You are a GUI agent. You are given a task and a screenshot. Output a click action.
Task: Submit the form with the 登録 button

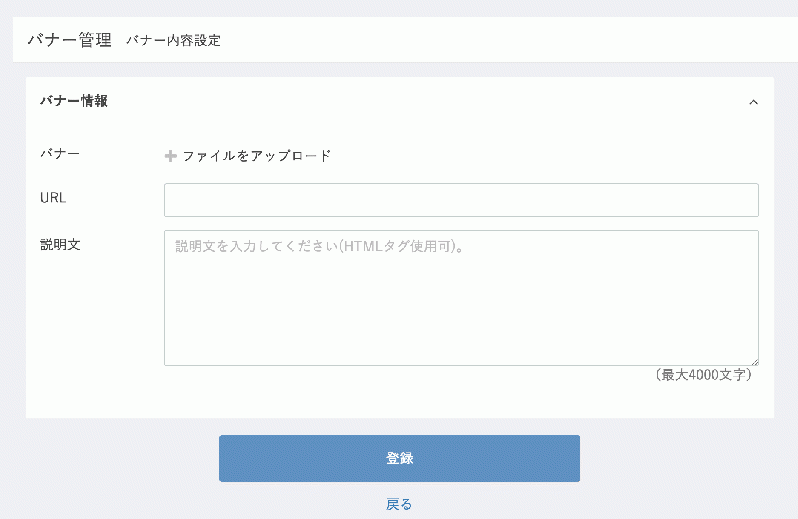[400, 458]
